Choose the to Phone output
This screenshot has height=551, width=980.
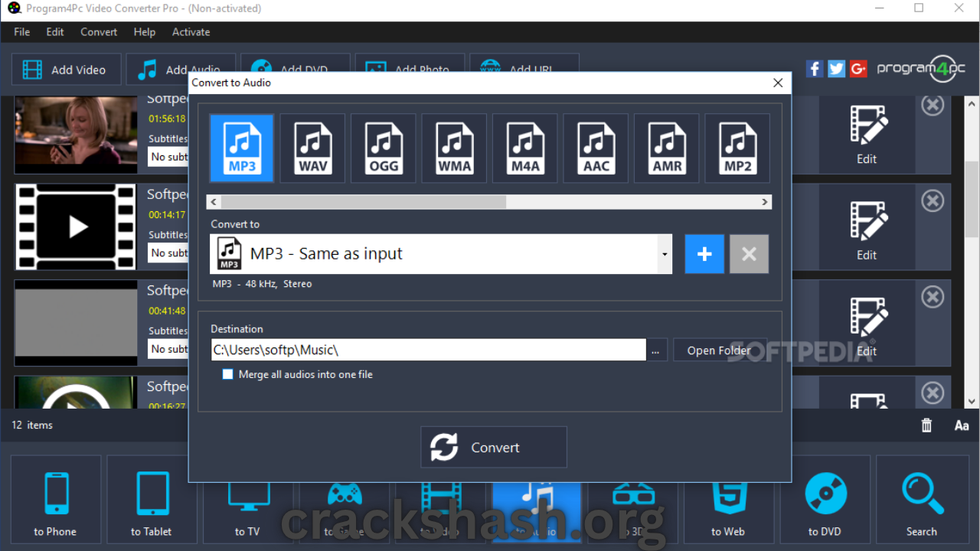pyautogui.click(x=55, y=499)
